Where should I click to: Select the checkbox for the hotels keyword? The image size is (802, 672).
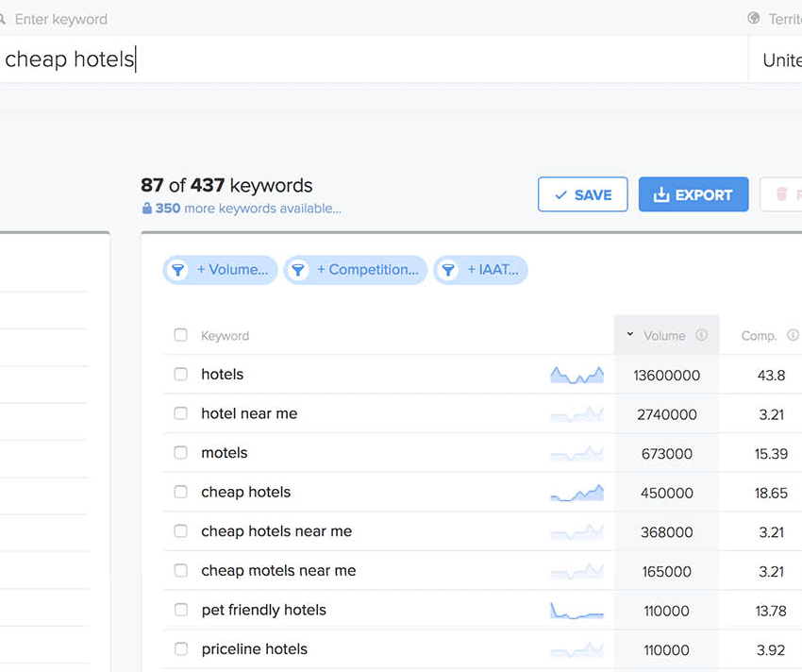click(x=180, y=374)
